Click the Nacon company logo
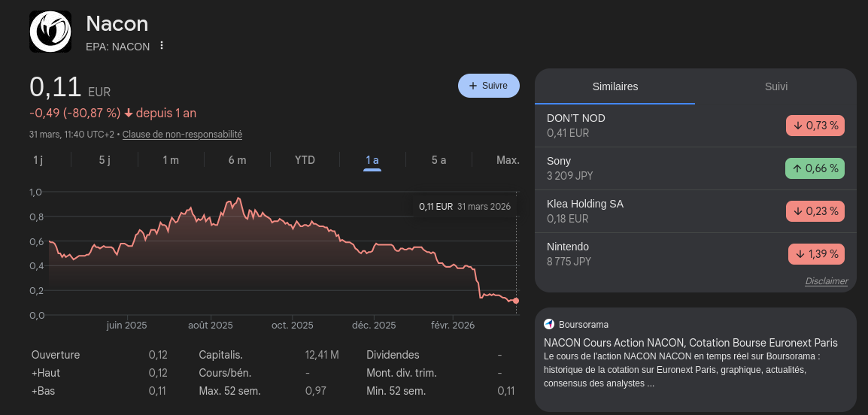The image size is (868, 415). [50, 32]
